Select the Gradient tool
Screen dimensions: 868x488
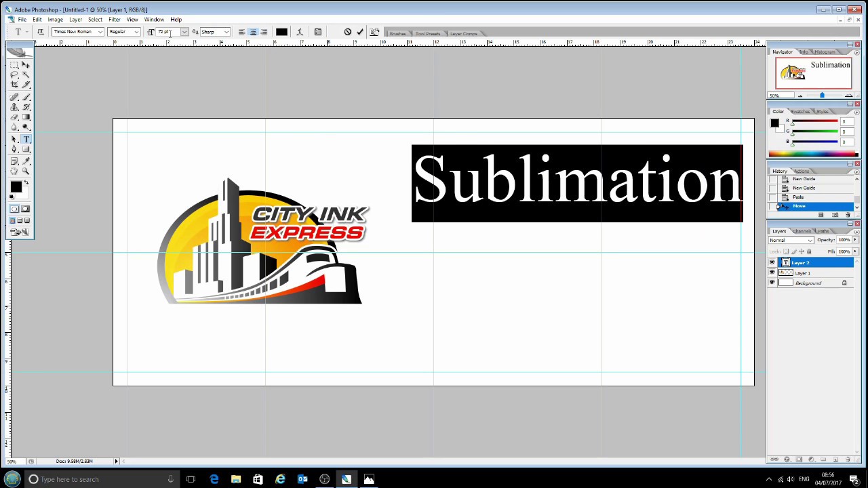26,117
